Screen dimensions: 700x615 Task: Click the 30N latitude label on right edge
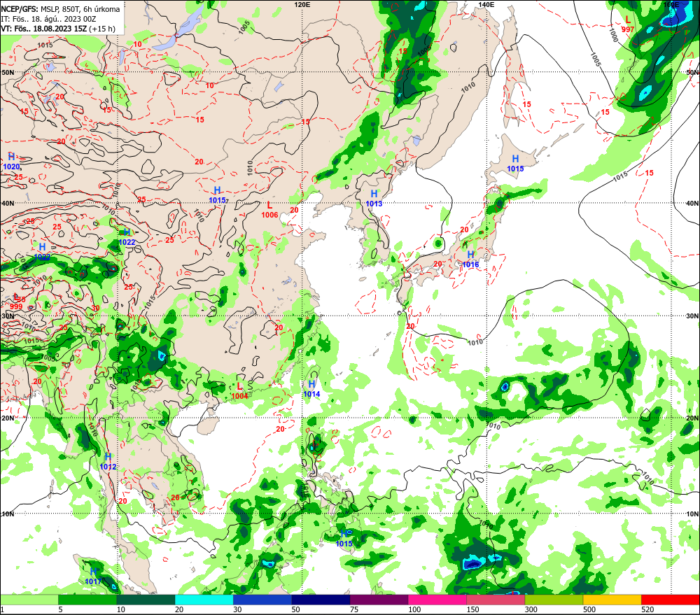click(692, 316)
